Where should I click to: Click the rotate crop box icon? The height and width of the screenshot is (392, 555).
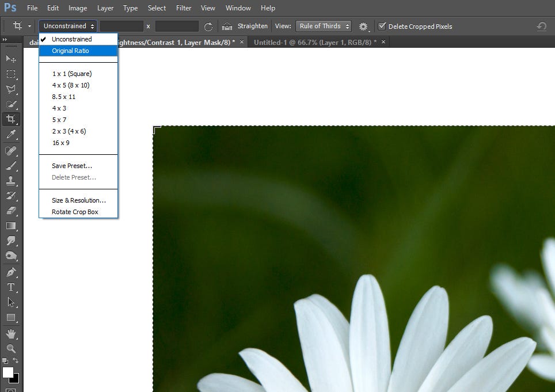[208, 26]
